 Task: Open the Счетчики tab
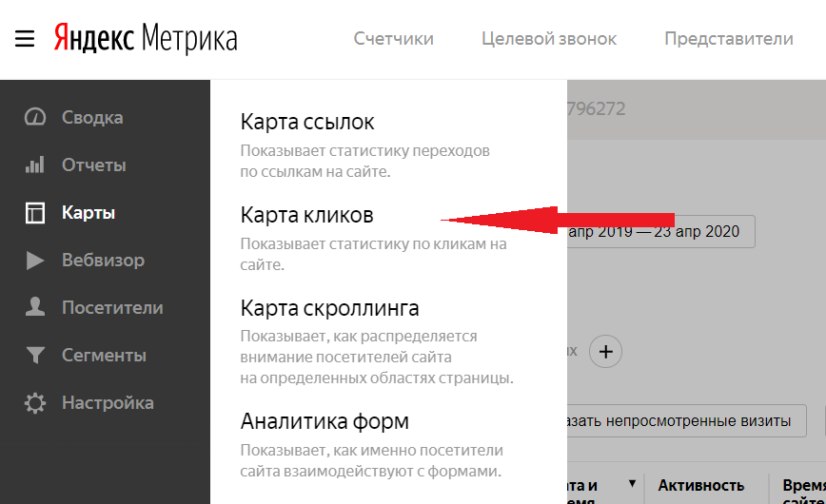tap(394, 39)
